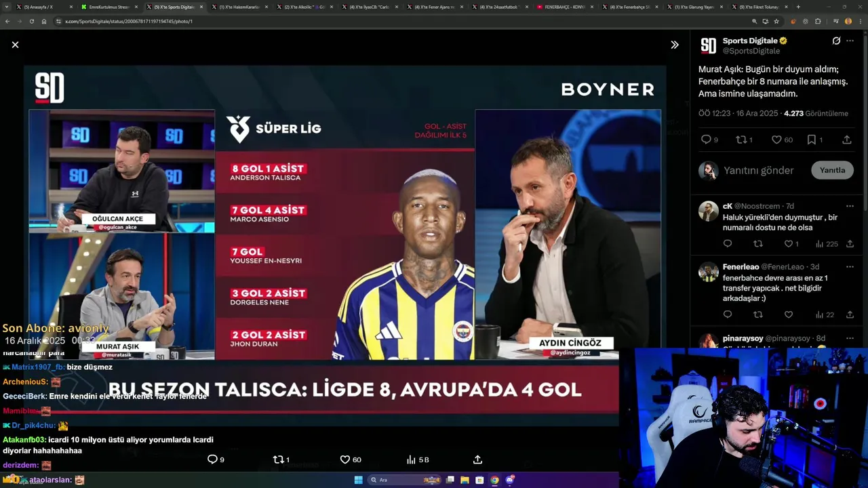Open a new browser tab

(798, 7)
